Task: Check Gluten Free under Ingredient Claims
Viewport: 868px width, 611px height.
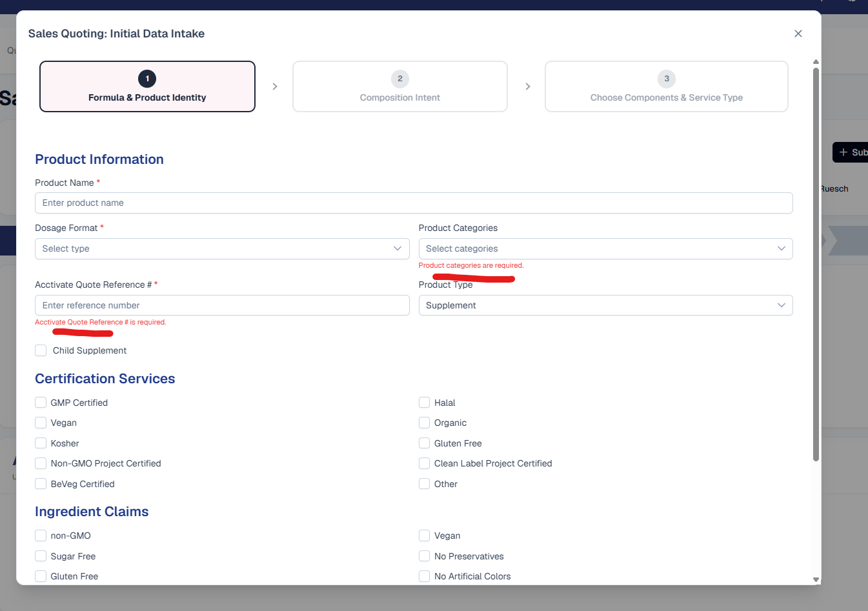Action: tap(41, 576)
